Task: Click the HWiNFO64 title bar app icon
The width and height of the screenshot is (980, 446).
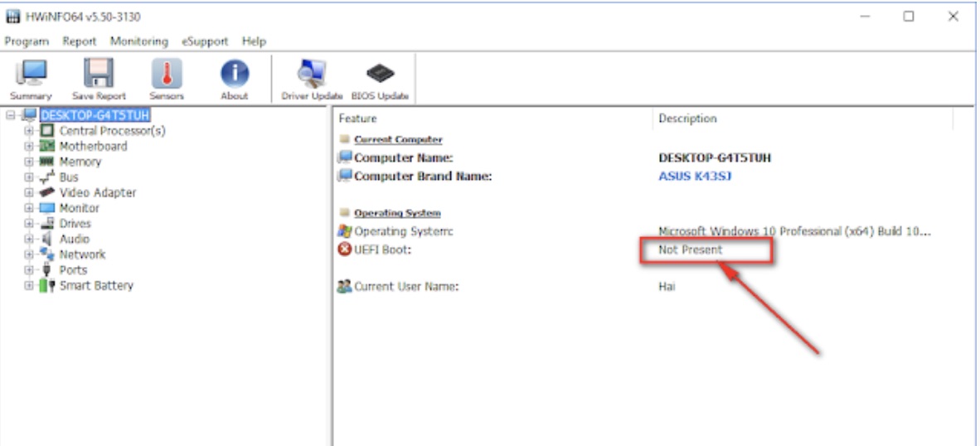Action: click(13, 17)
